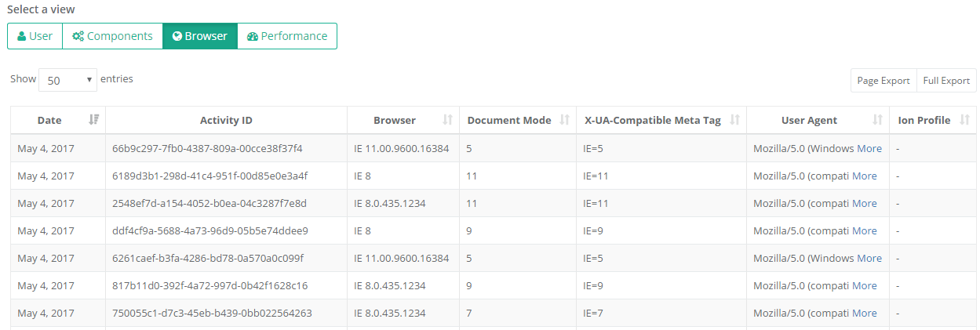Expand More link in first row user agent
980x330 pixels.
click(x=869, y=148)
